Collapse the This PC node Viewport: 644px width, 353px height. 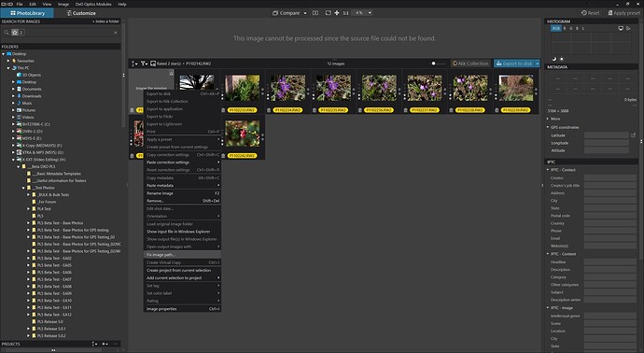[8, 68]
